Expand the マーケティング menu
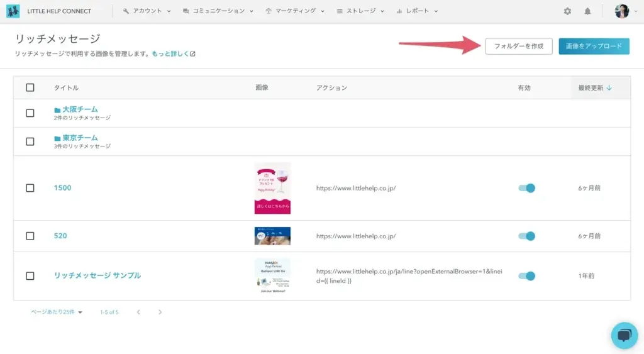This screenshot has height=354, width=644. 295,11
